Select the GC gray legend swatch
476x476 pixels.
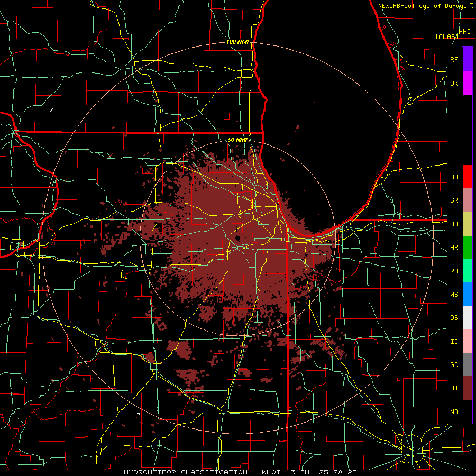467,364
